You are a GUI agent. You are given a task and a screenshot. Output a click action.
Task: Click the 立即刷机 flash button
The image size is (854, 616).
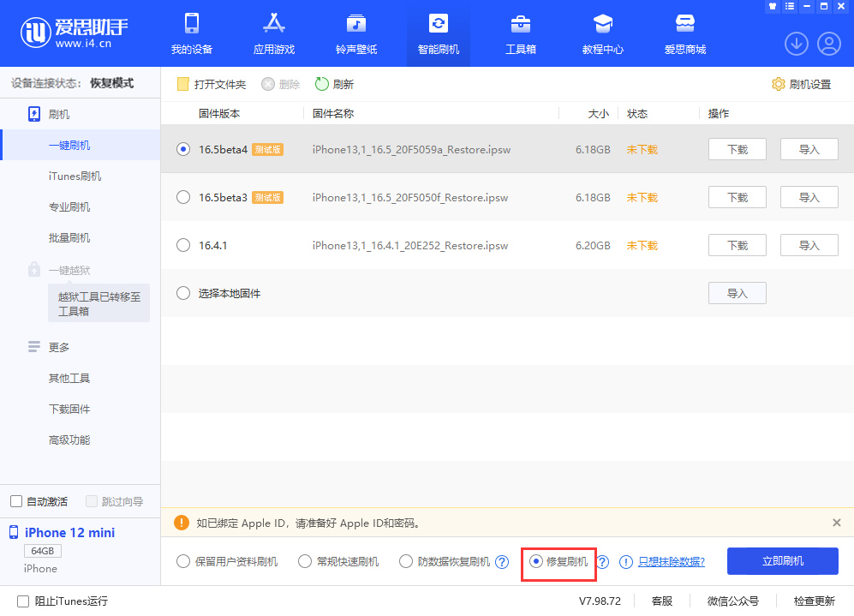click(782, 561)
